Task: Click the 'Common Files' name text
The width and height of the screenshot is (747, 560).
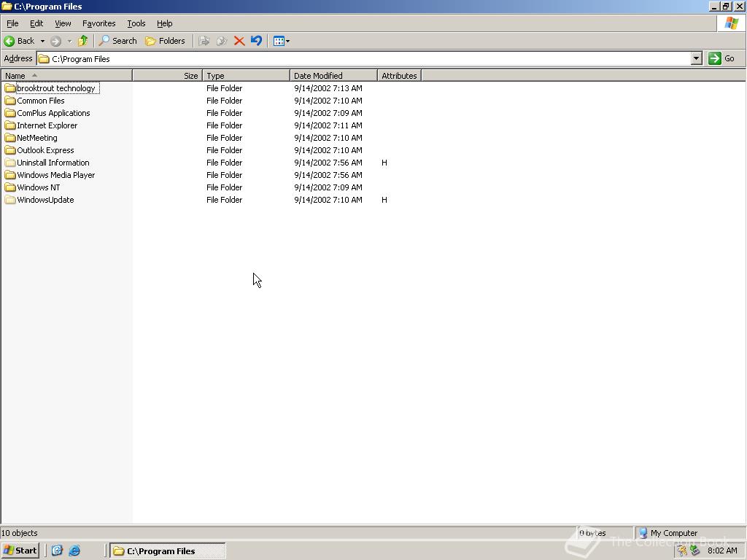Action: point(41,101)
